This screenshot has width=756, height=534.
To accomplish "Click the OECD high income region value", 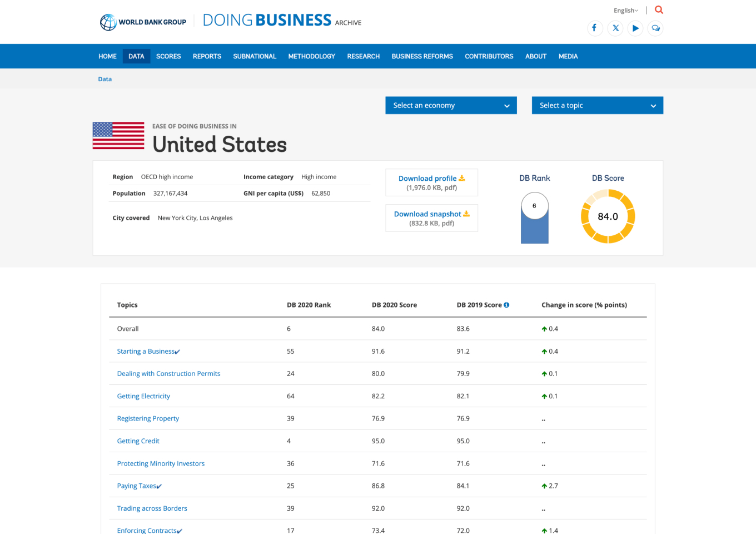I will 167,177.
